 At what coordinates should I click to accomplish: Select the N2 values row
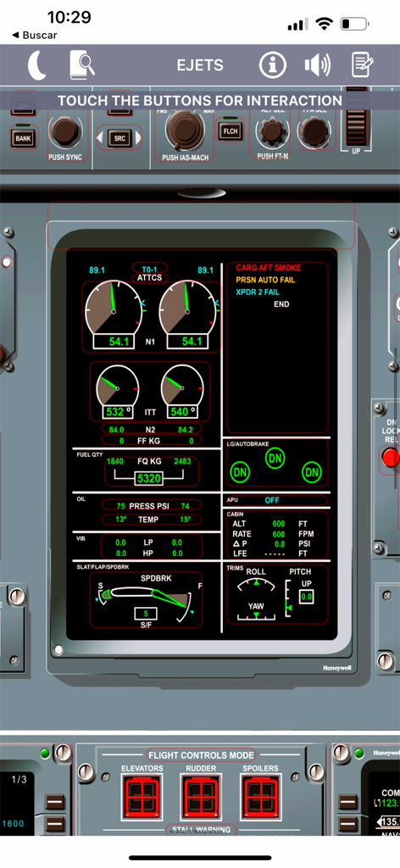tap(151, 430)
